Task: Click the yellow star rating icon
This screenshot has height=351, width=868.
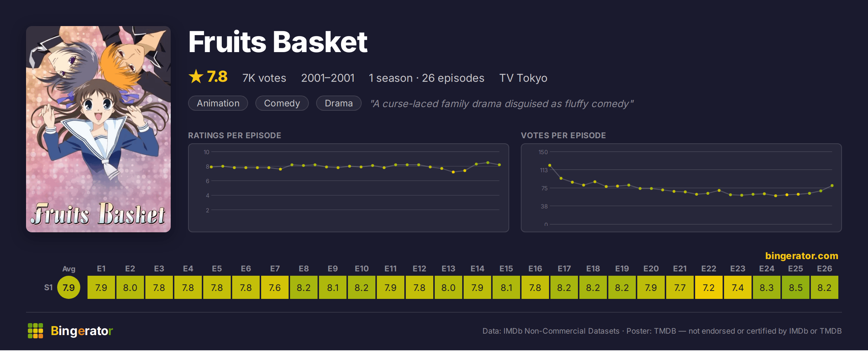Action: tap(196, 76)
